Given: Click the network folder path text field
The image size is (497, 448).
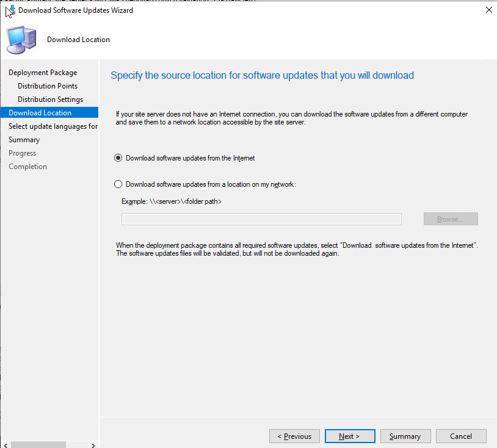Looking at the screenshot, I should (261, 219).
